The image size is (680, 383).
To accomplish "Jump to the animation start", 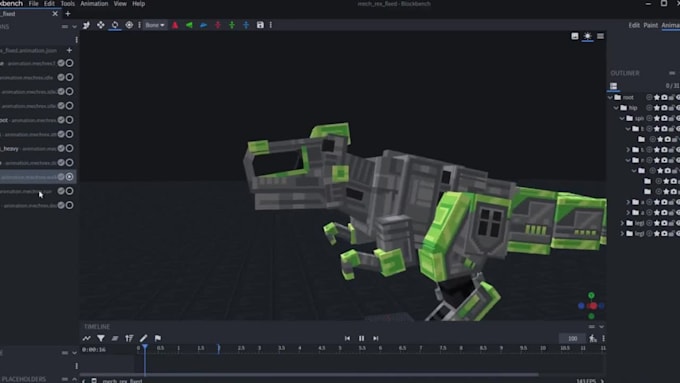I will pos(347,338).
